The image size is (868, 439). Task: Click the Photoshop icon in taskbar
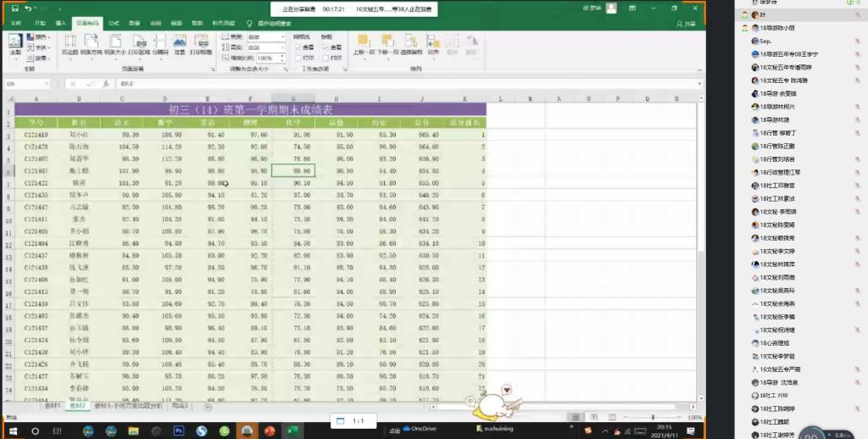[179, 431]
